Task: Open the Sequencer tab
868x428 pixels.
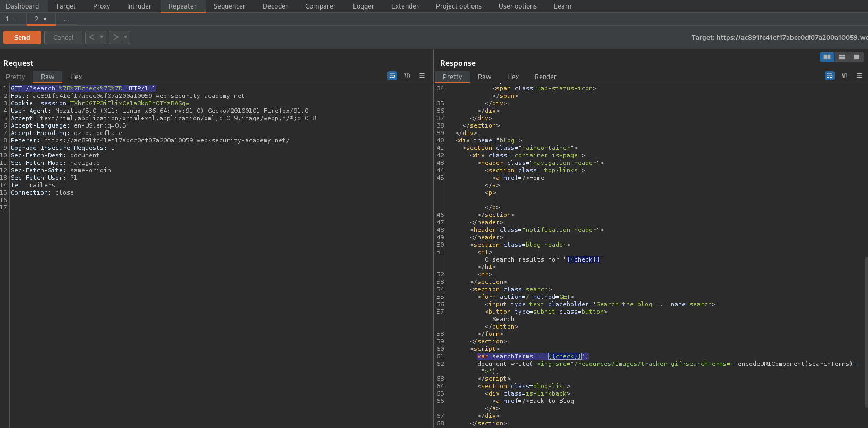Action: pos(230,6)
